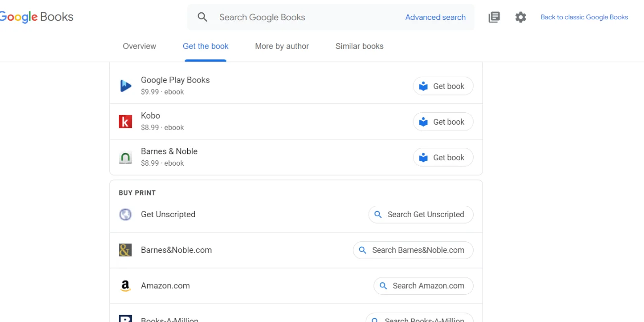Click the Get Unscripted seller name

point(168,215)
